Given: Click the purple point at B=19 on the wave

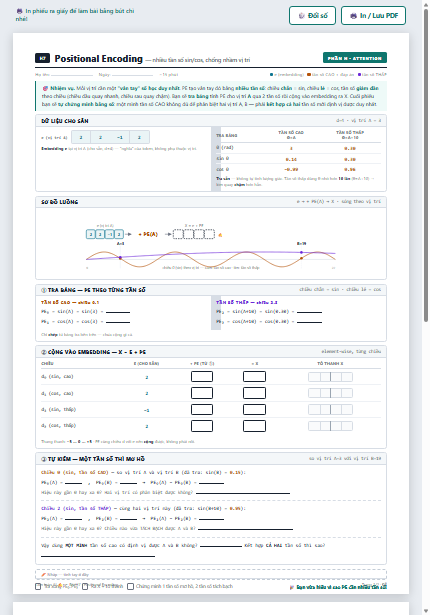Looking at the screenshot, I should point(301,253).
